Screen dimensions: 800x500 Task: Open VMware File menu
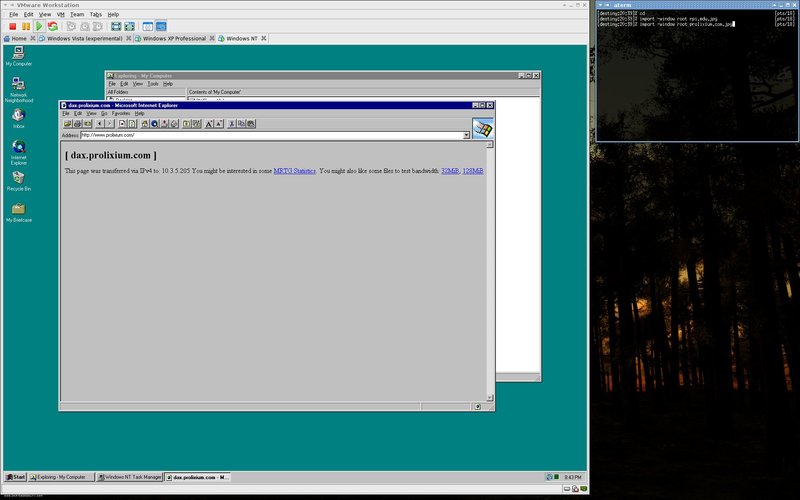pos(14,14)
